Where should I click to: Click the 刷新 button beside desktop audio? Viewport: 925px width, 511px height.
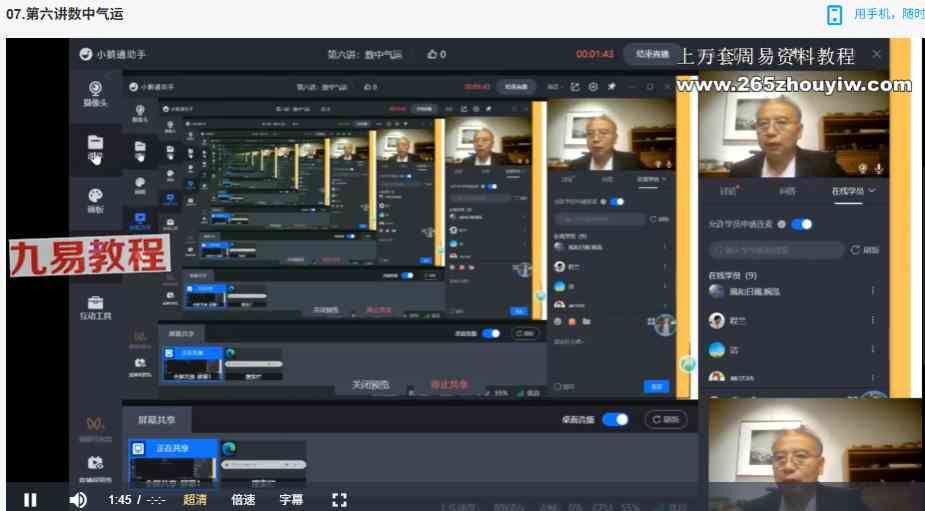pos(666,419)
